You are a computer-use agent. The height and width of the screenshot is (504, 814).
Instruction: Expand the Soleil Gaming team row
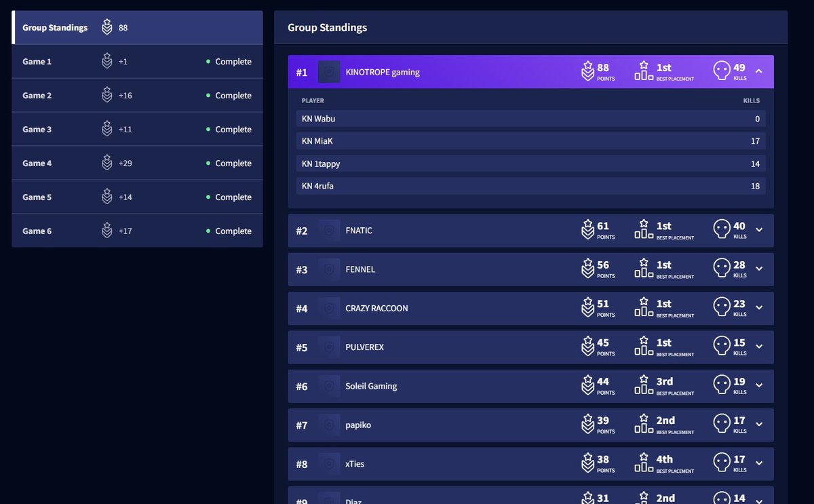(759, 385)
